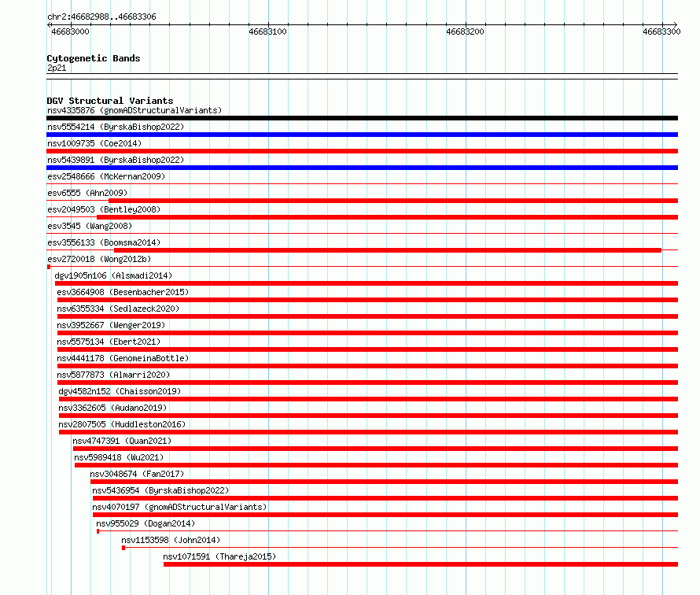
Task: Open esv6555 (Ahn2009) label
Action: tap(87, 193)
